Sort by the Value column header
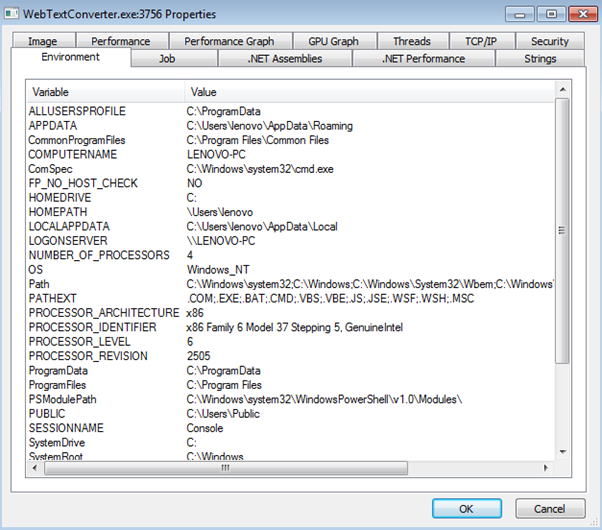Viewport: 602px width, 530px height. pyautogui.click(x=370, y=92)
